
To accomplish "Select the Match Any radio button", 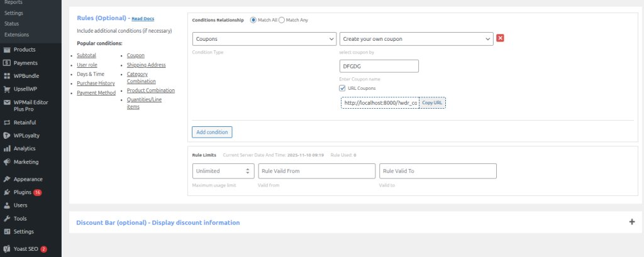I will click(281, 20).
